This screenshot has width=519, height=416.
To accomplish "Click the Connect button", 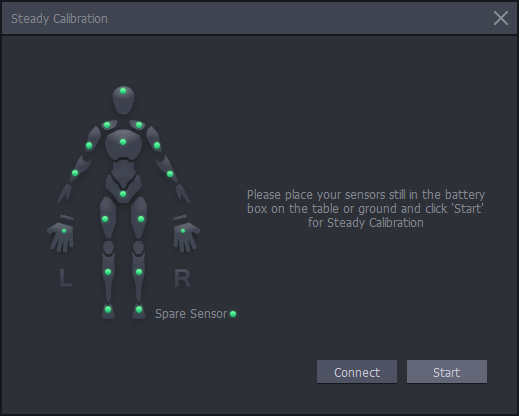I will pos(357,372).
